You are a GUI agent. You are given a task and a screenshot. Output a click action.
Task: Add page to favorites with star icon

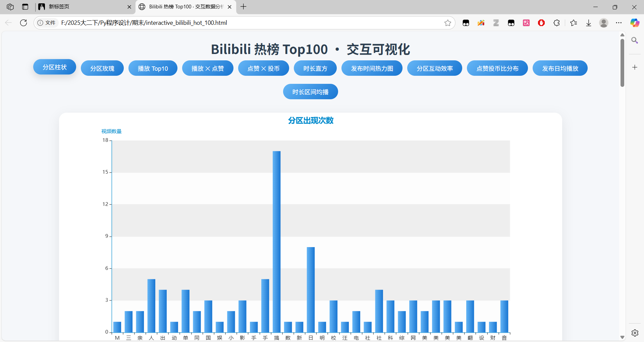point(447,23)
